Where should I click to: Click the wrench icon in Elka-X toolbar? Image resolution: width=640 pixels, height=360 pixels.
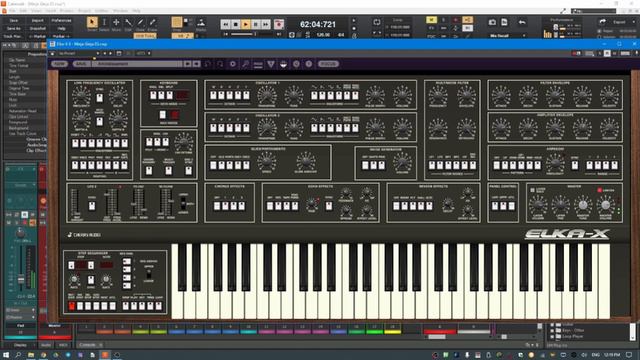245,64
